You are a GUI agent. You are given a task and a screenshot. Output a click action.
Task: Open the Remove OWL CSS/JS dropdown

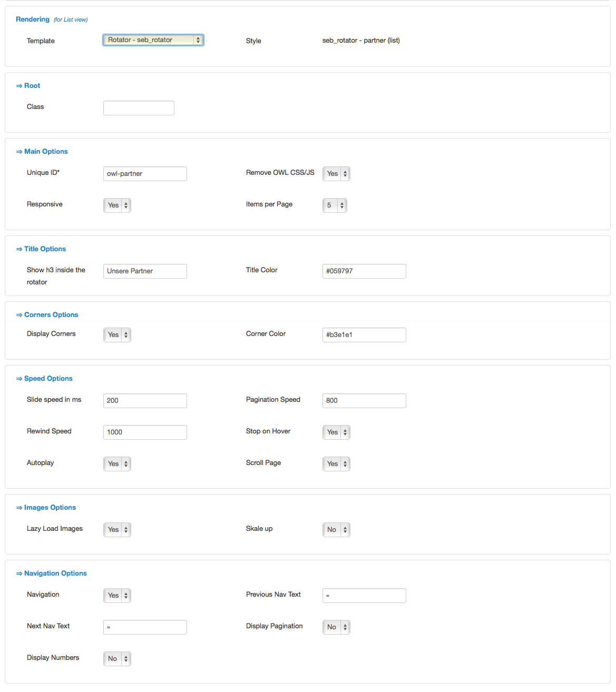point(336,174)
